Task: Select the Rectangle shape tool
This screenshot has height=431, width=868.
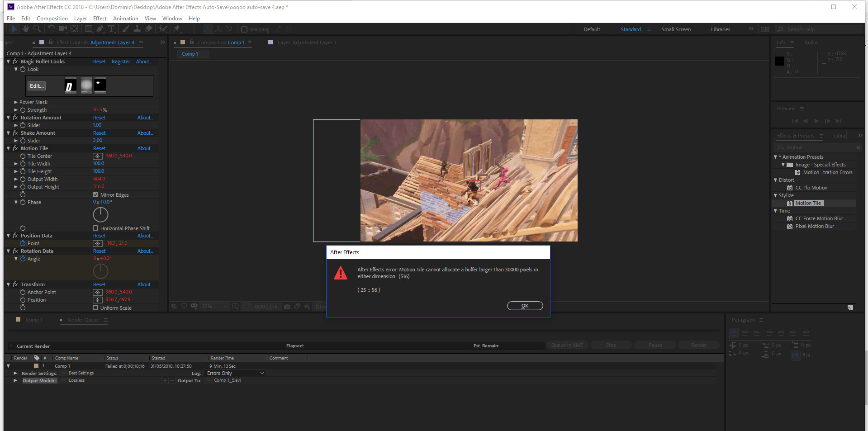Action: point(89,29)
